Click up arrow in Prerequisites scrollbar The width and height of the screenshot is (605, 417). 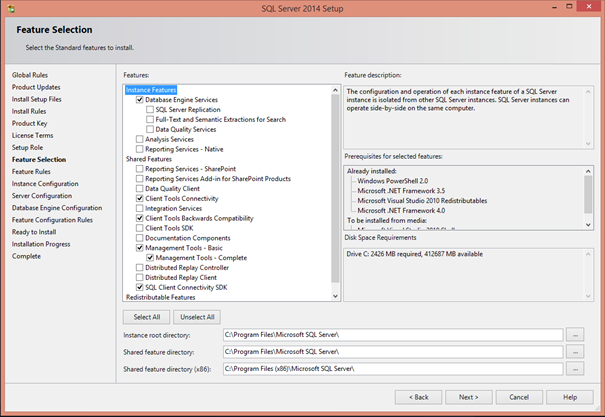coord(588,171)
